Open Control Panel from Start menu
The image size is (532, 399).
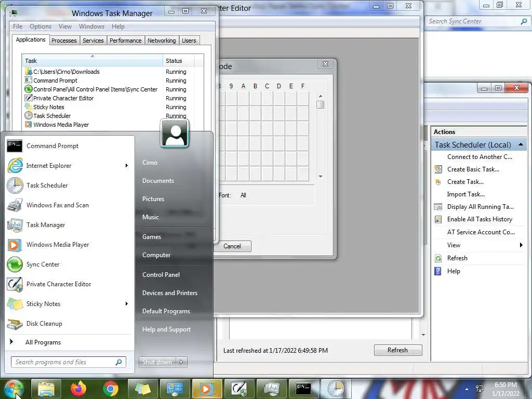point(161,275)
